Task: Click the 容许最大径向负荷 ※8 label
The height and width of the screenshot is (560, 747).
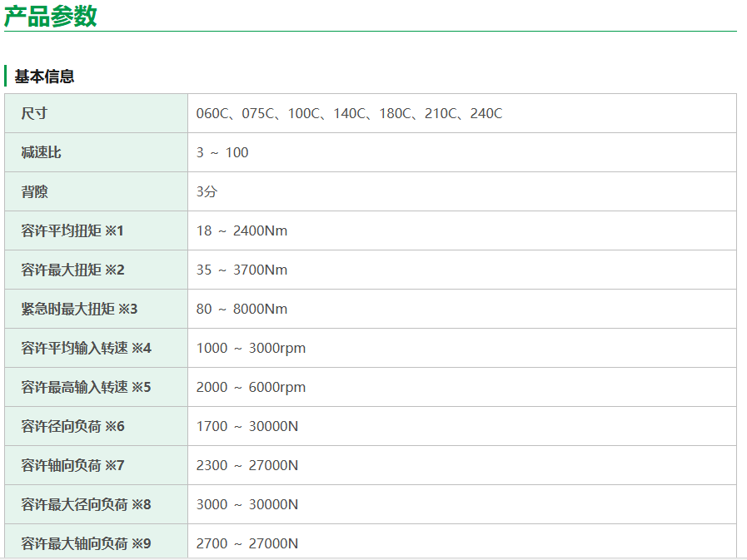Action: click(x=87, y=504)
